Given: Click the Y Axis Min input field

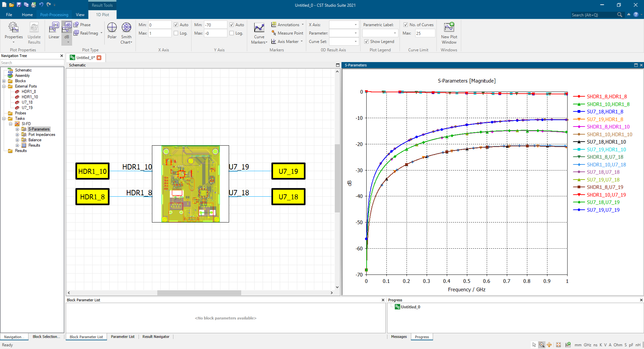Looking at the screenshot, I should (215, 25).
